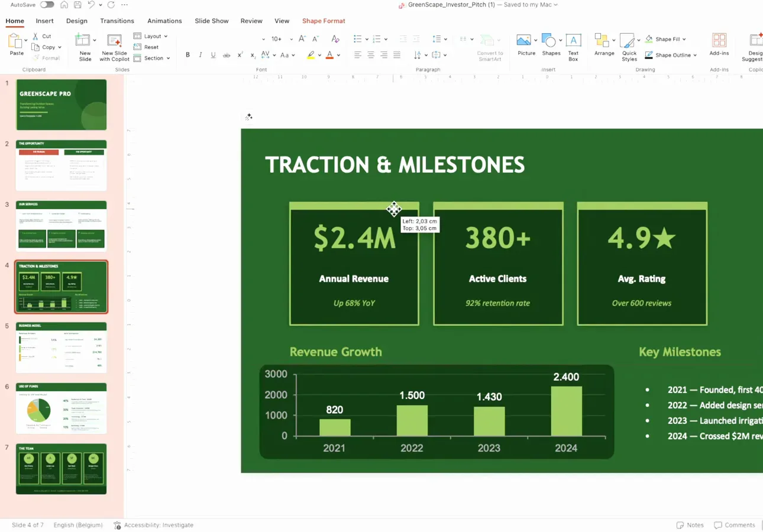Insert a Picture
The width and height of the screenshot is (763, 532).
pyautogui.click(x=526, y=45)
